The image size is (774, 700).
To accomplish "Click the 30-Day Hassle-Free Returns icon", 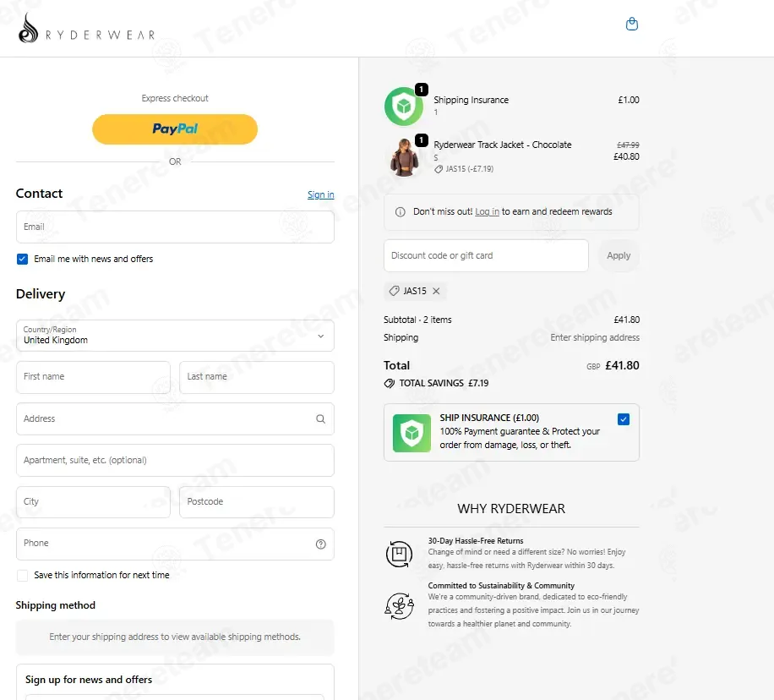I will click(x=399, y=554).
